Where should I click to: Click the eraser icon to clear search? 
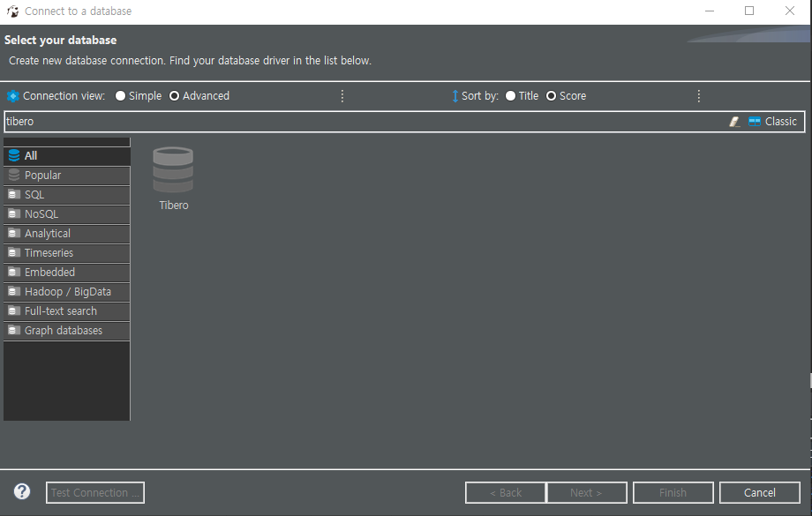click(734, 122)
